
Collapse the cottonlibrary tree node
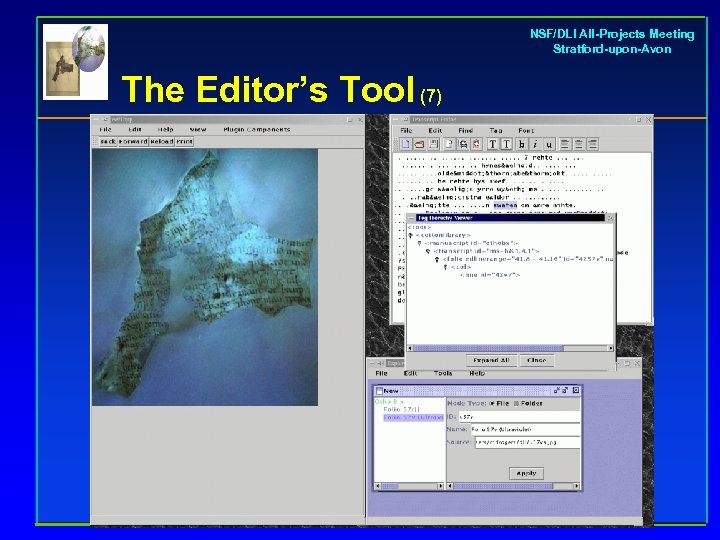[411, 235]
